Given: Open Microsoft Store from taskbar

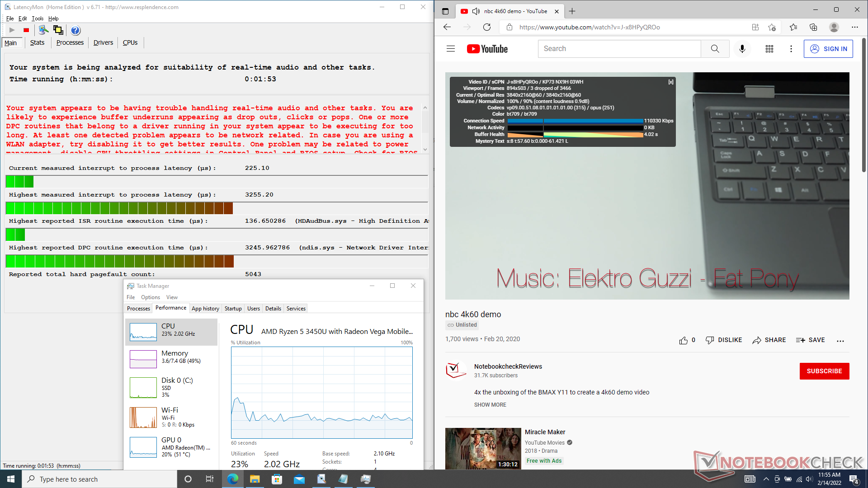Looking at the screenshot, I should (x=277, y=479).
